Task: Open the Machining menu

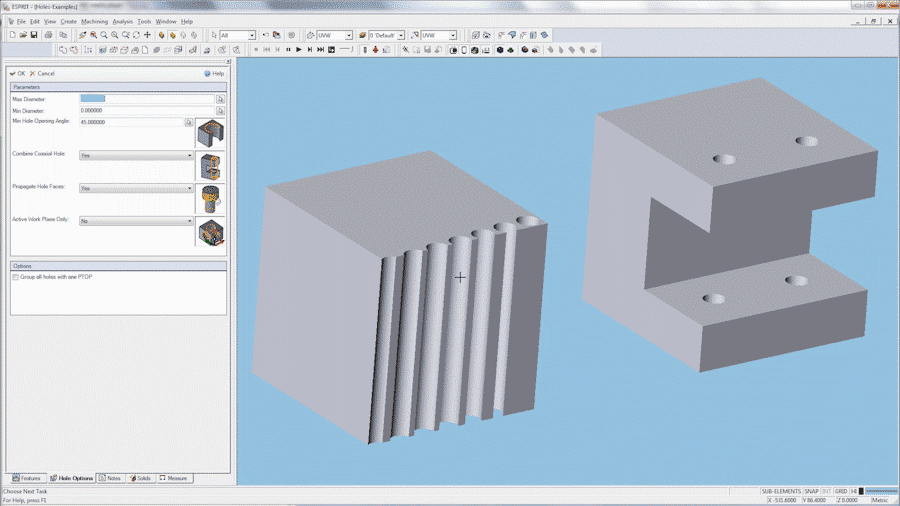Action: (94, 21)
